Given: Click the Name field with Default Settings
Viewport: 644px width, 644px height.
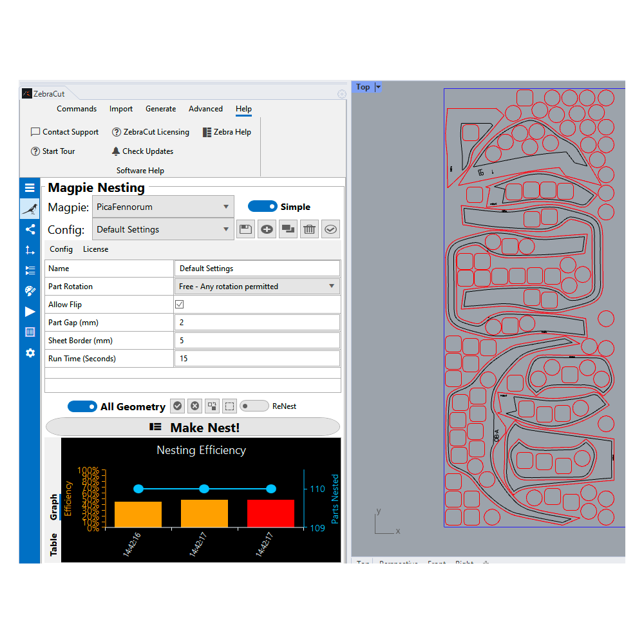Looking at the screenshot, I should [257, 268].
